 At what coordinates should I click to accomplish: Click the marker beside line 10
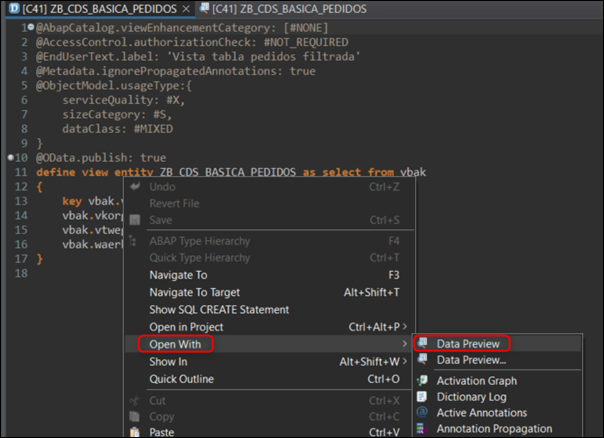point(11,157)
